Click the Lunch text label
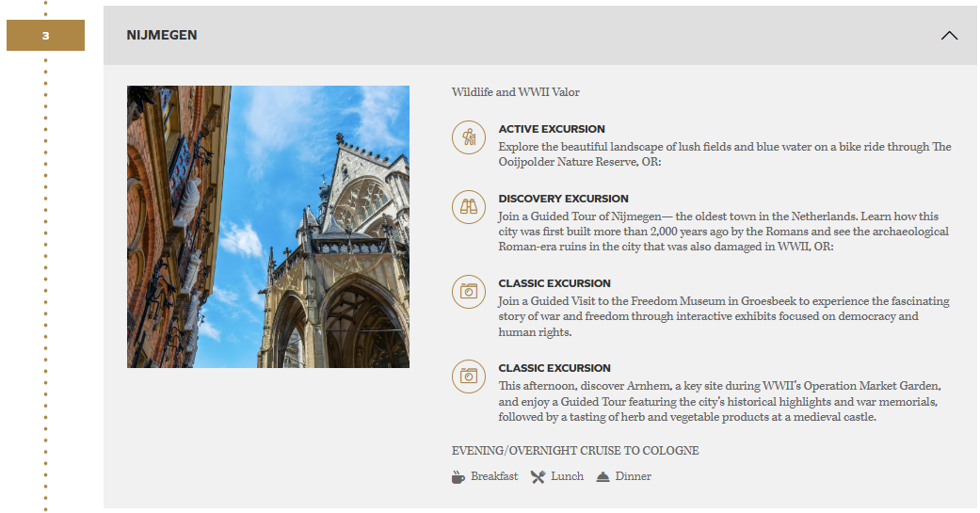Viewport: 980px width, 513px height. point(567,477)
